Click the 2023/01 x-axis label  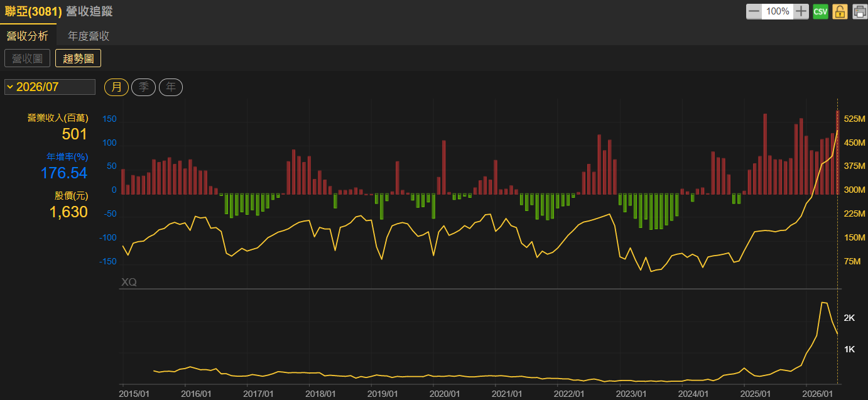(x=631, y=393)
